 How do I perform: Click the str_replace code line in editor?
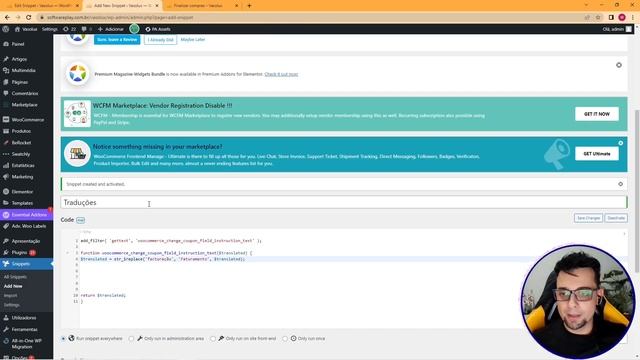(163, 259)
